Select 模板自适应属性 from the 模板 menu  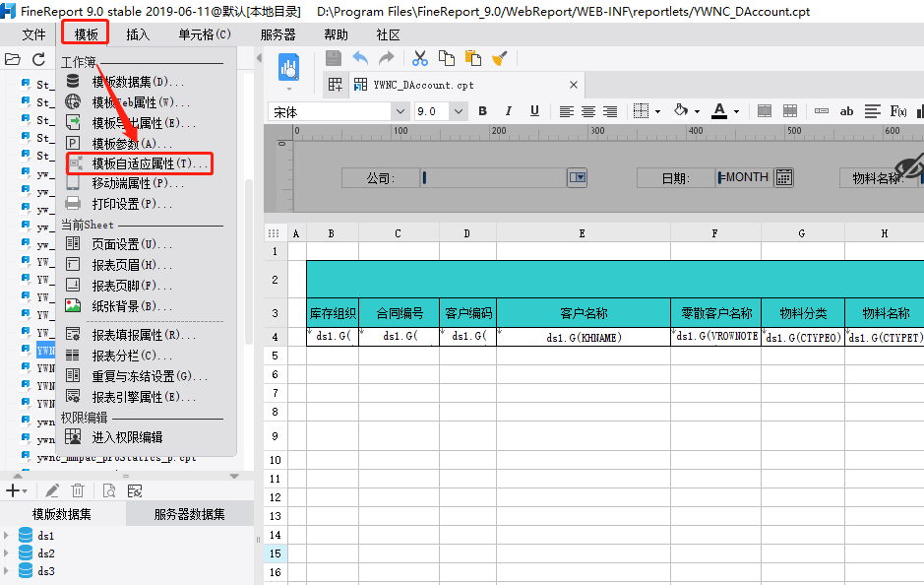136,163
